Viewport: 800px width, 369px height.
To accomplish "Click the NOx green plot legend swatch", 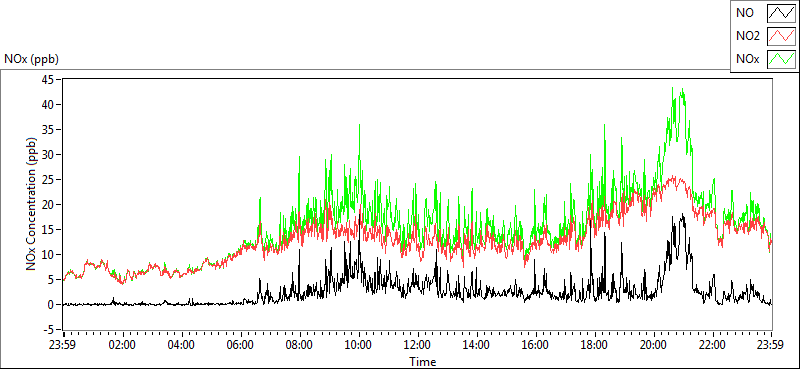I will click(781, 60).
